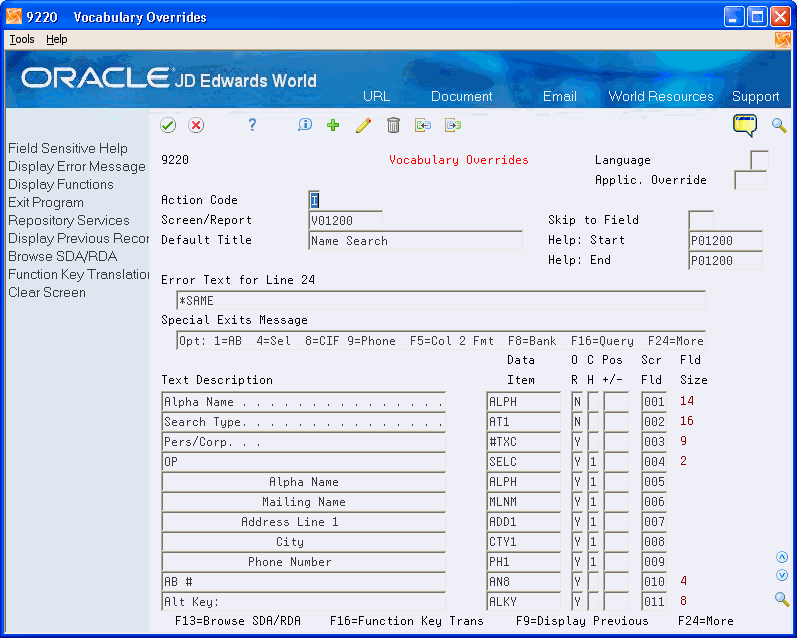Open the Help menu

point(56,39)
